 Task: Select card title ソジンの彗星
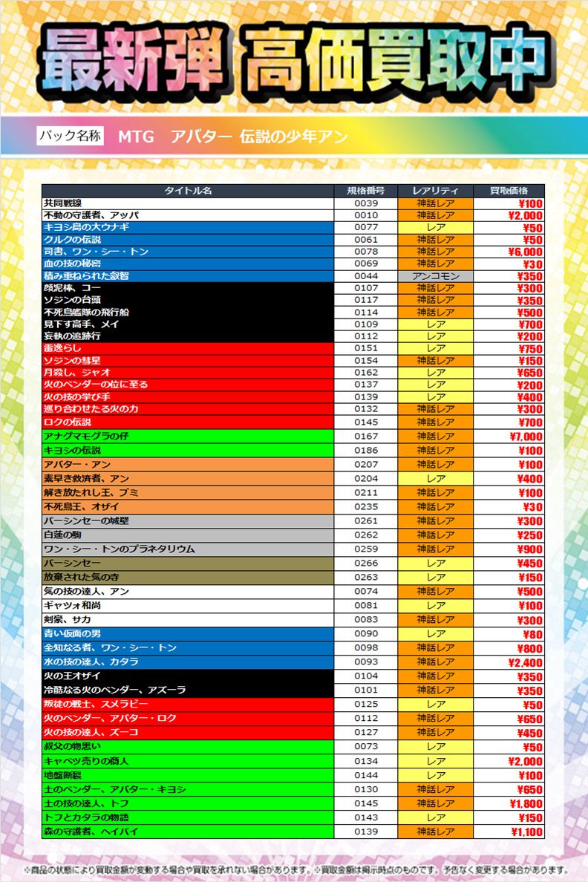pyautogui.click(x=73, y=360)
